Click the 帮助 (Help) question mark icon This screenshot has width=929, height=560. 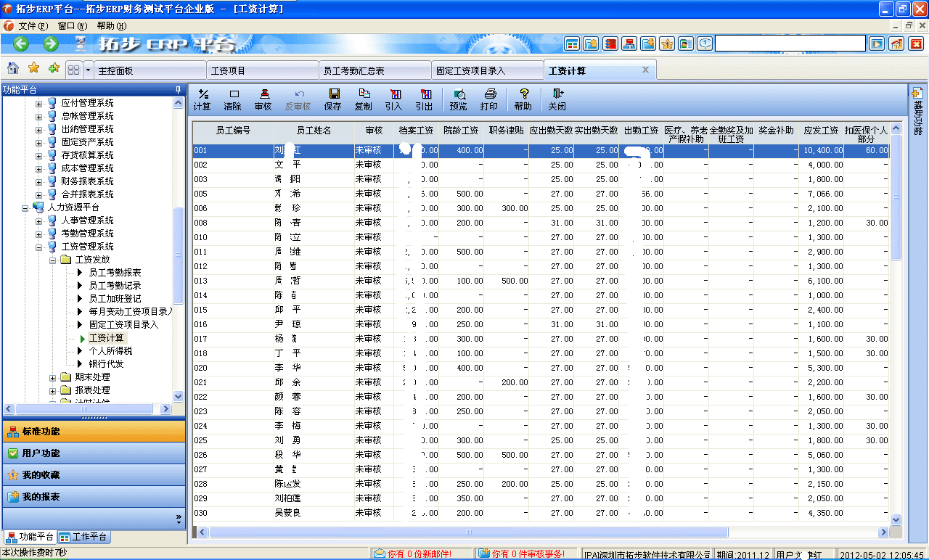click(x=523, y=99)
